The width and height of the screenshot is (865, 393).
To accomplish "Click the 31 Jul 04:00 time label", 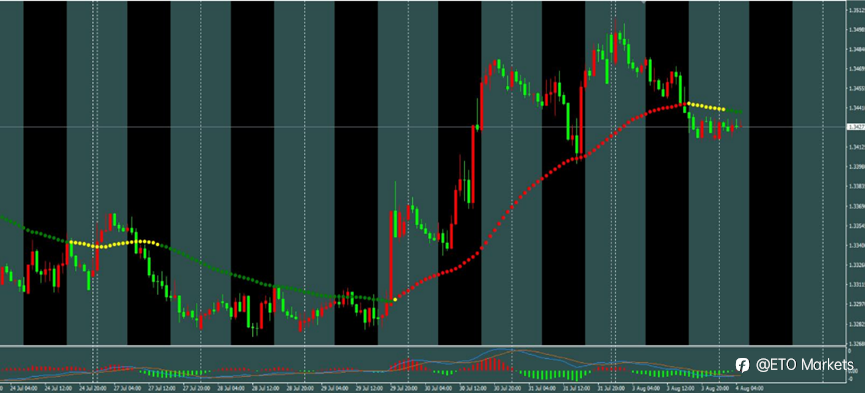I will [542, 389].
